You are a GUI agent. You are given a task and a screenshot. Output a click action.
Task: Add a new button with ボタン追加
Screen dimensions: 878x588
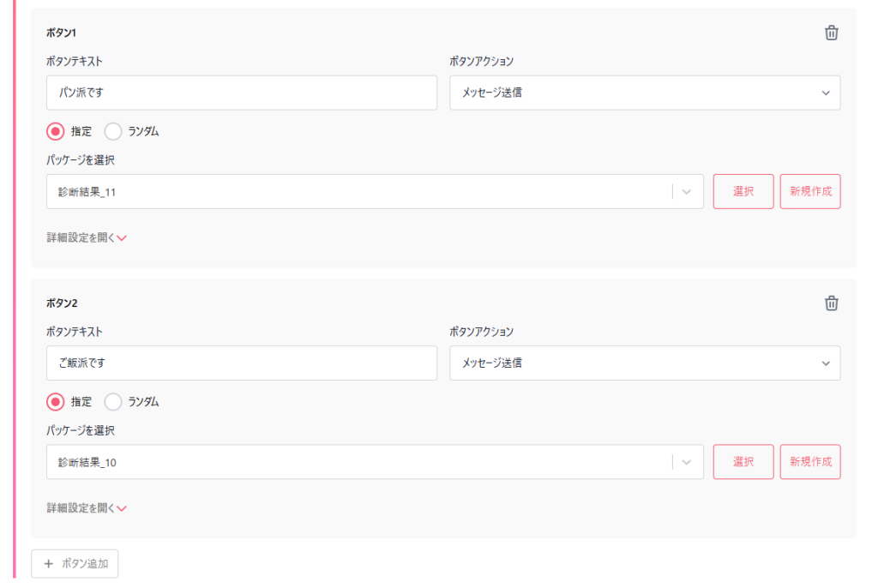[x=75, y=563]
